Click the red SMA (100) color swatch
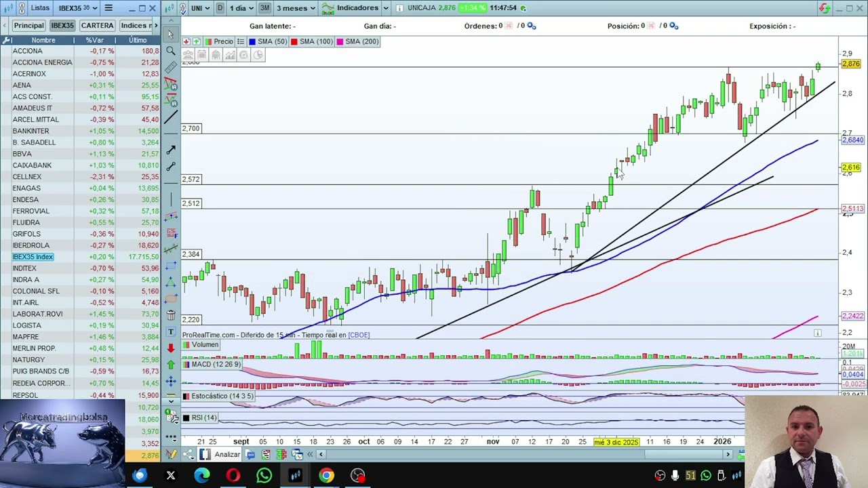The height and width of the screenshot is (488, 868). 294,41
